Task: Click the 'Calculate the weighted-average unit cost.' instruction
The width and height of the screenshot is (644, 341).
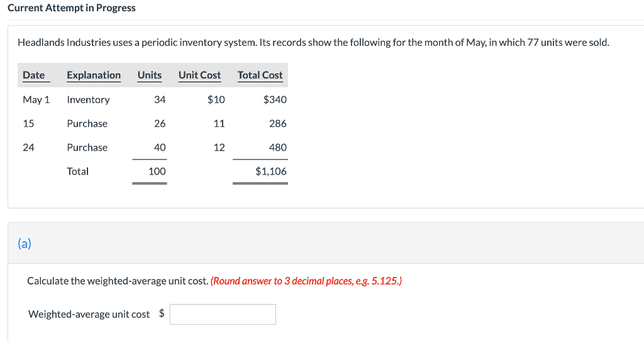Action: click(x=118, y=281)
